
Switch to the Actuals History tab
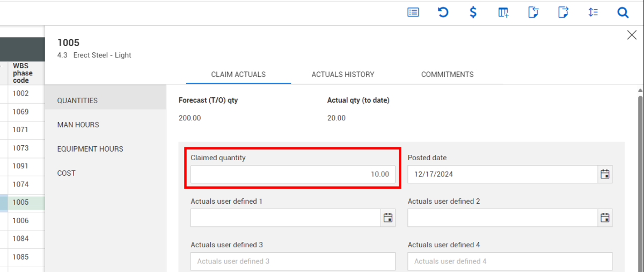click(x=343, y=75)
